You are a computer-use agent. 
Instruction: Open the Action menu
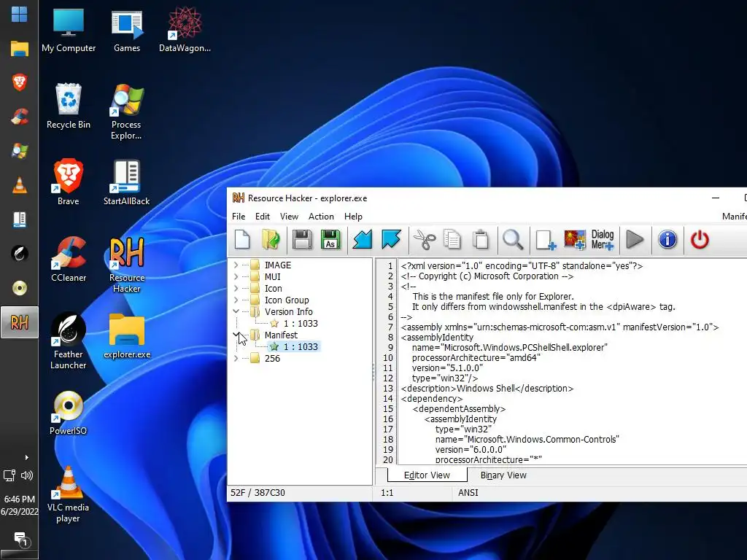click(321, 216)
